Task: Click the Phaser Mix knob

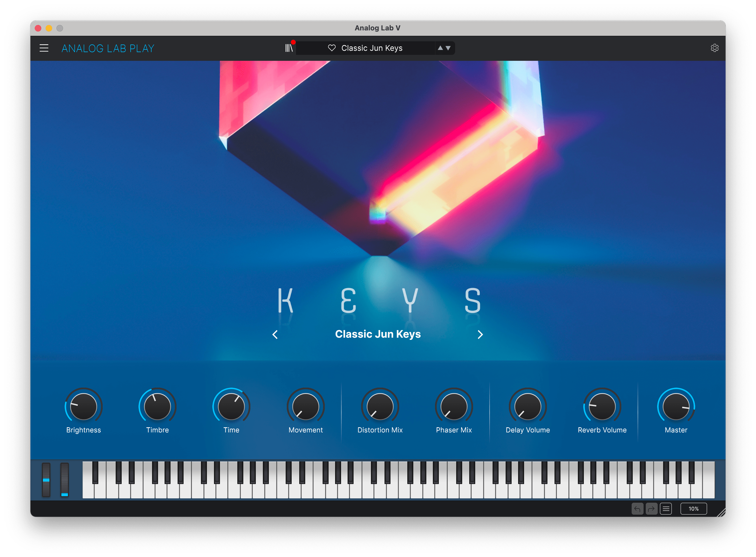Action: pyautogui.click(x=454, y=406)
